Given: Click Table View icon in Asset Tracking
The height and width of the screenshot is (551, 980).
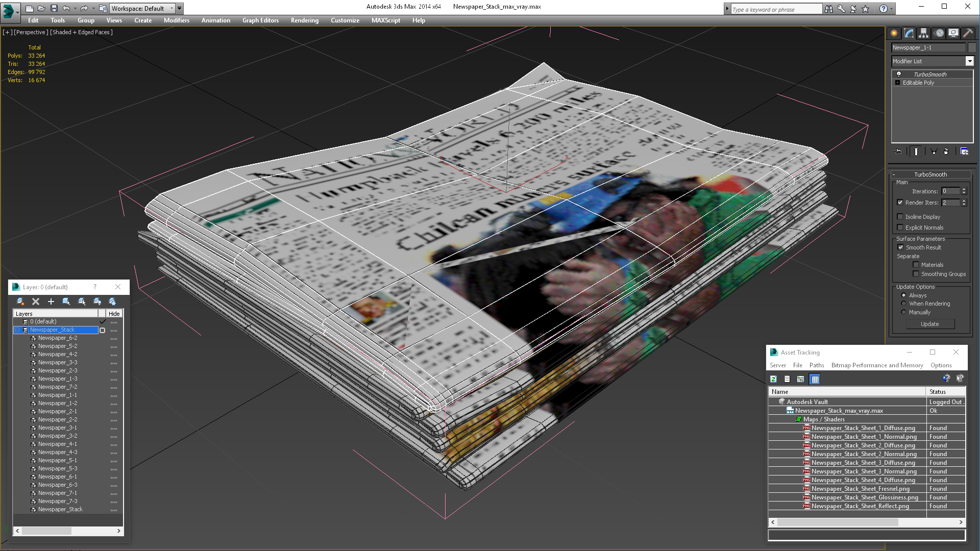Looking at the screenshot, I should coord(815,379).
